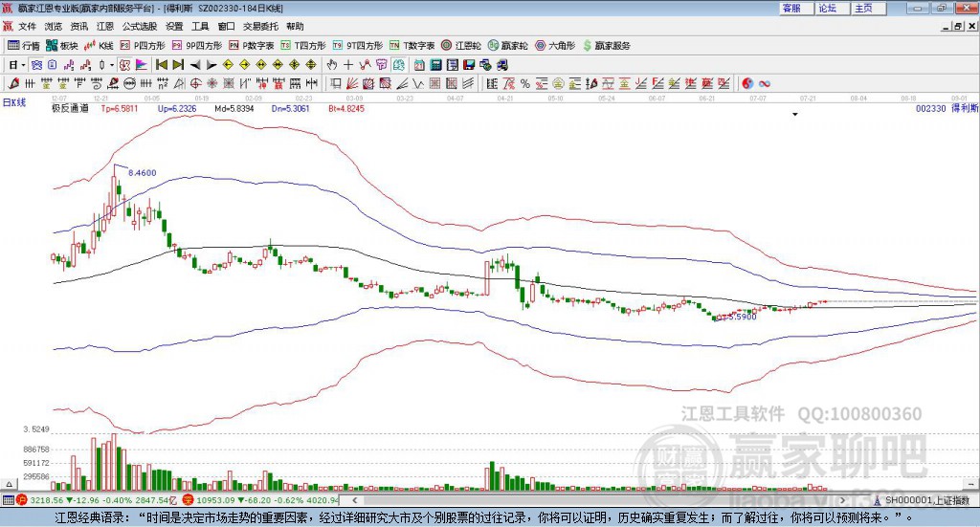Open the 交易委托 menu
Screen dimensions: 980x527
(x=260, y=26)
